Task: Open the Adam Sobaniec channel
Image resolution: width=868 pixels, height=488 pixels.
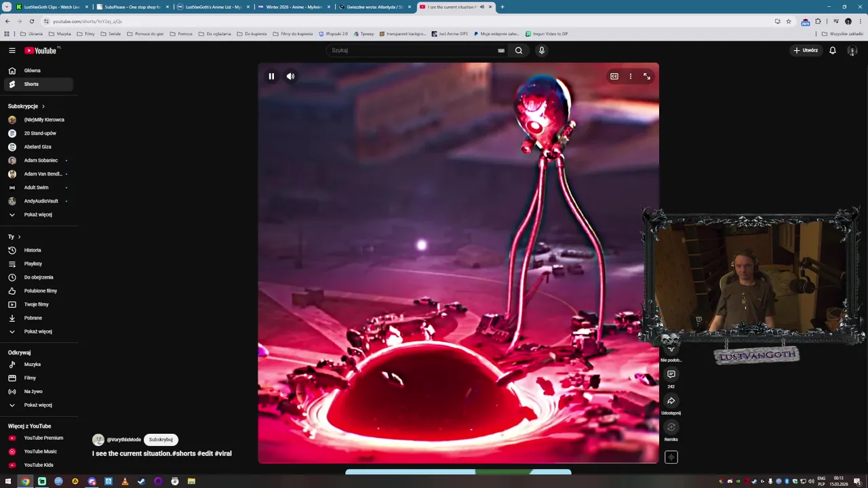Action: (39, 161)
